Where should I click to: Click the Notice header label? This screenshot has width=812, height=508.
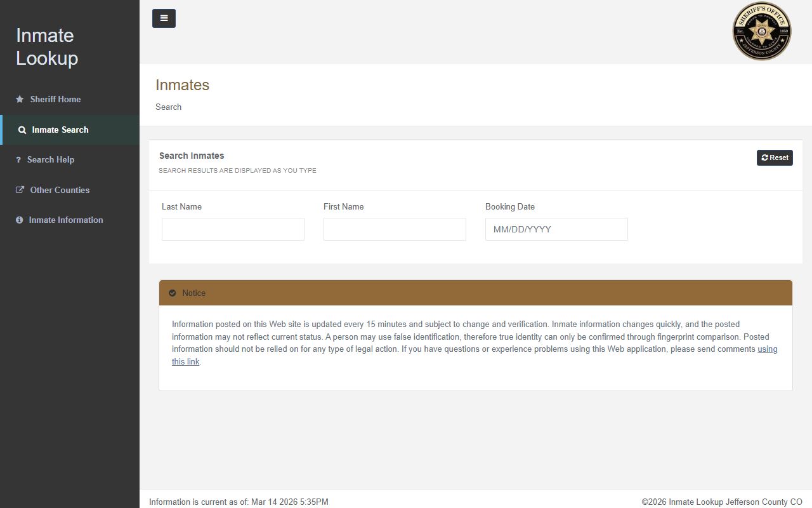[x=193, y=293]
